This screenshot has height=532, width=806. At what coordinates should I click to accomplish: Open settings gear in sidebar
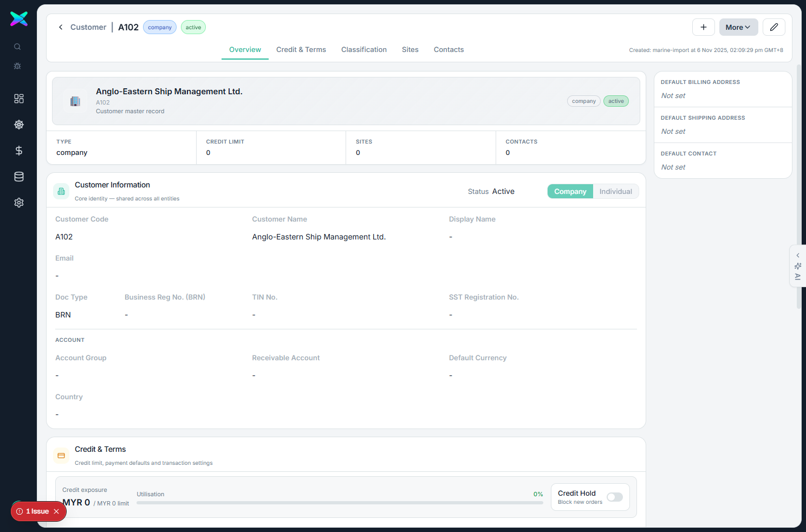[x=19, y=203]
